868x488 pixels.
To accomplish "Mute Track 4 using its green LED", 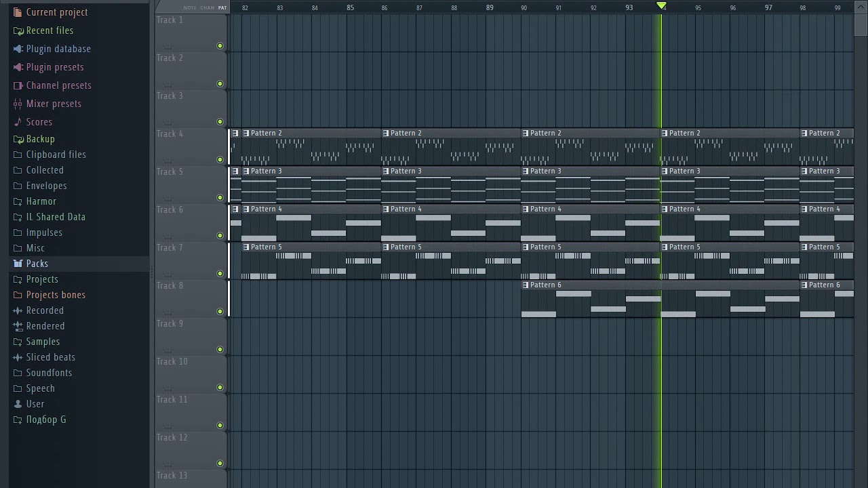I will tap(220, 160).
